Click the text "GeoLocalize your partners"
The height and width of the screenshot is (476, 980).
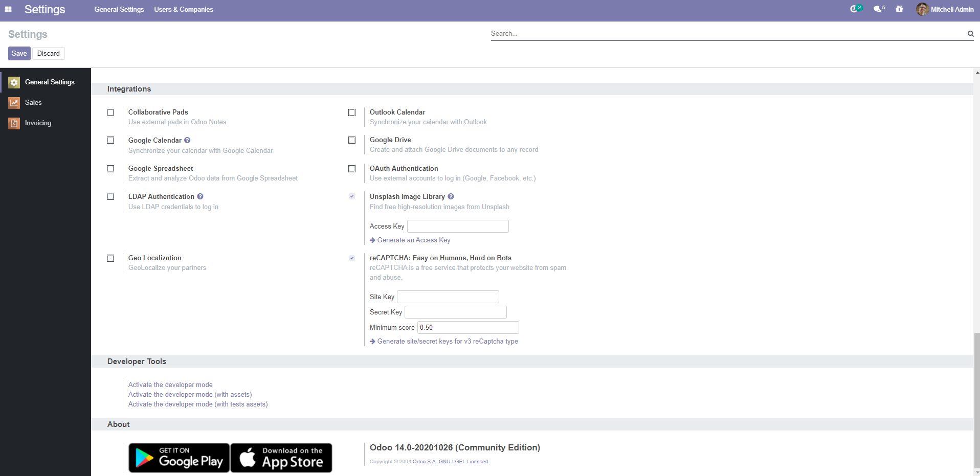[x=167, y=267]
